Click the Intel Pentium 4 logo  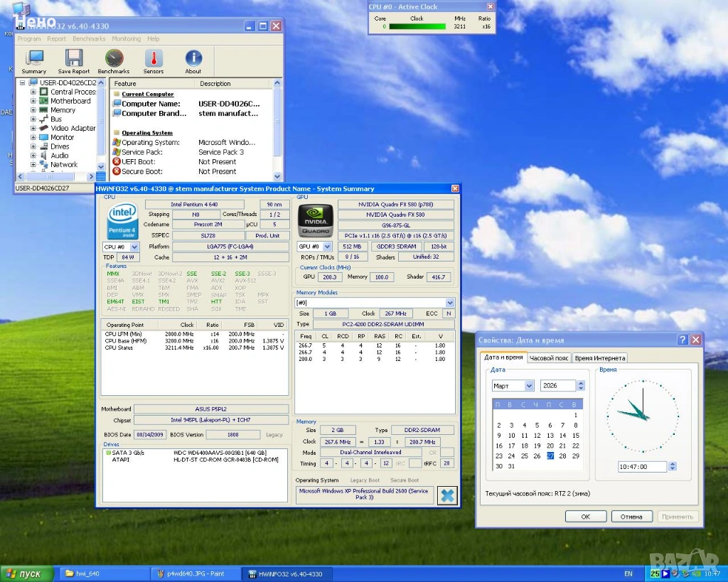123,221
